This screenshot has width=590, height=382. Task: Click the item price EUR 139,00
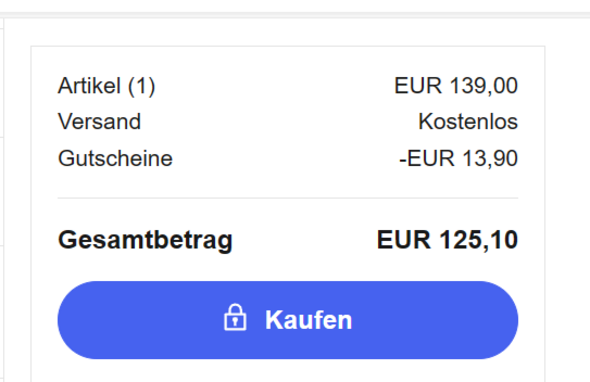tap(456, 85)
